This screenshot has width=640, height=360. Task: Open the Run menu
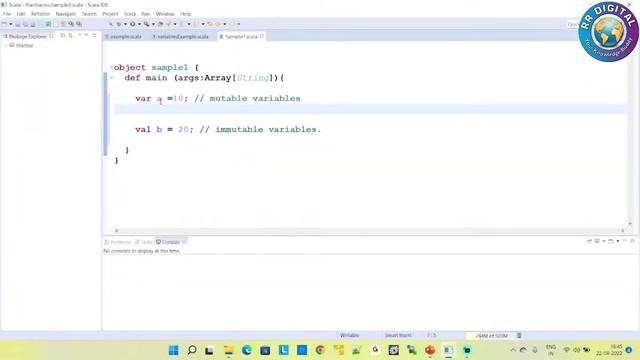point(146,14)
